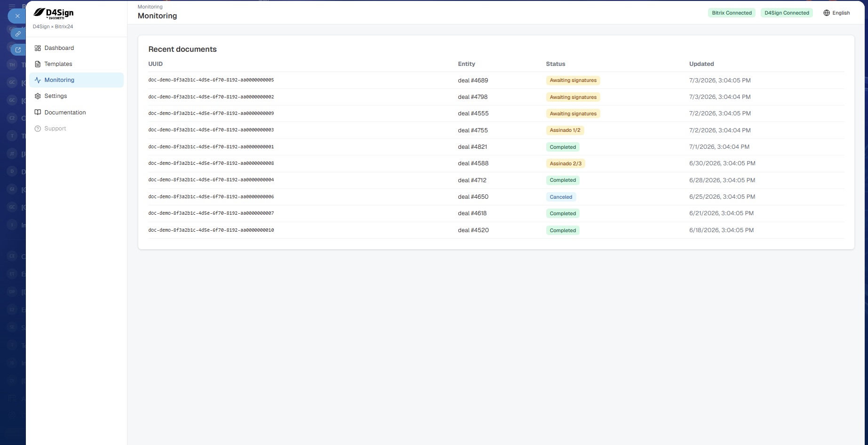Select UUID ending in aa0000000010
Screen dimensions: 868x445
(211, 230)
